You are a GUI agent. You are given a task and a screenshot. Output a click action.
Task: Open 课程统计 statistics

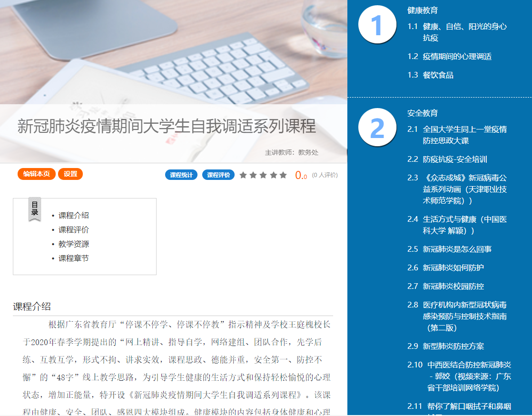[181, 175]
